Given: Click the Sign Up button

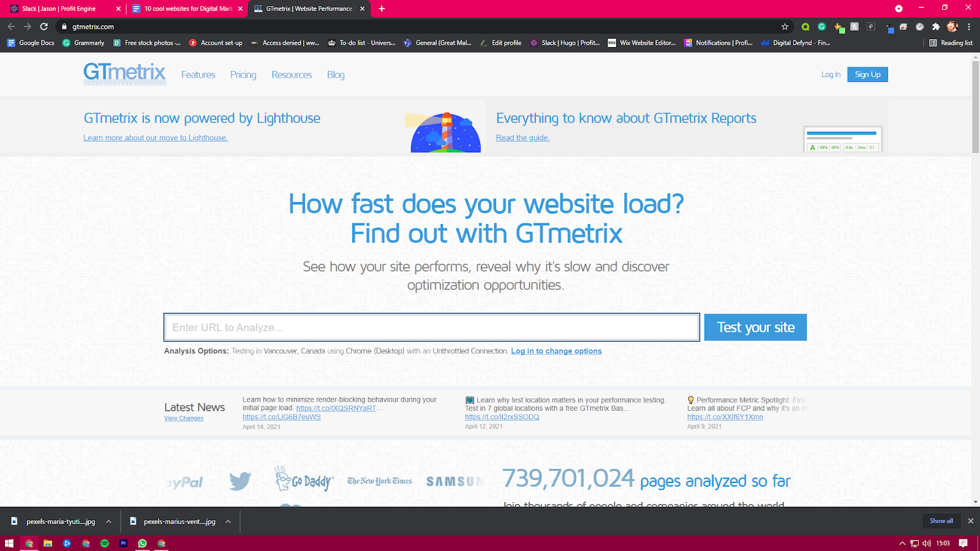Looking at the screenshot, I should [867, 74].
